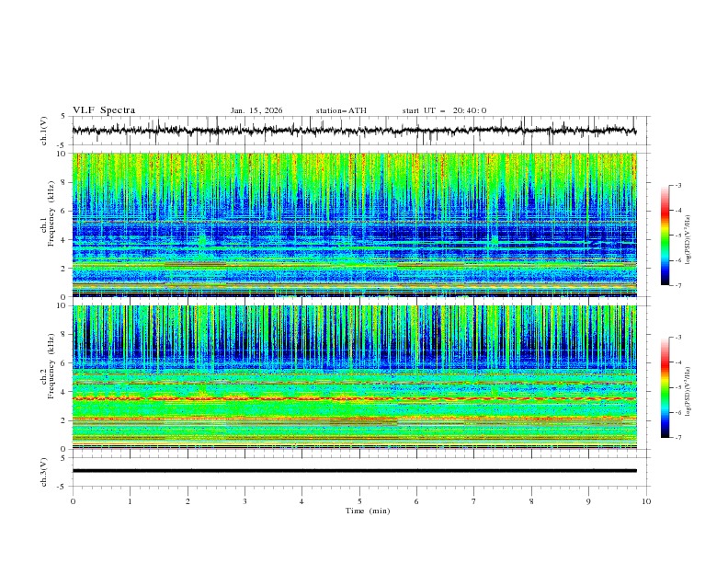Click the "ch.1(V)" waveform axis label
Viewport: 728px width, 563px height.
point(44,131)
